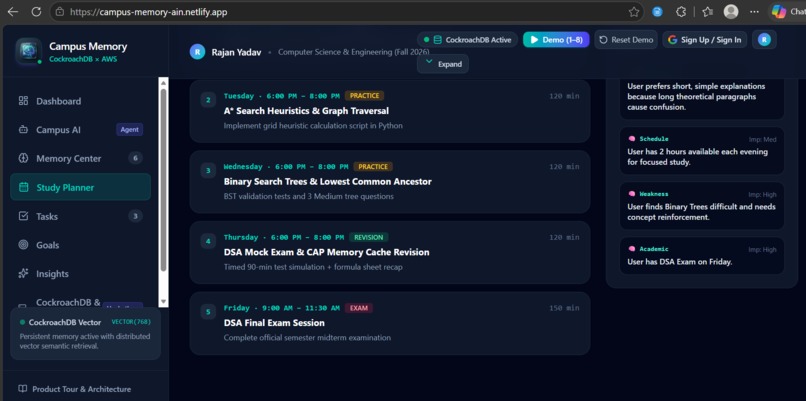Click 'User has 2 hours available each evening' text

point(698,157)
